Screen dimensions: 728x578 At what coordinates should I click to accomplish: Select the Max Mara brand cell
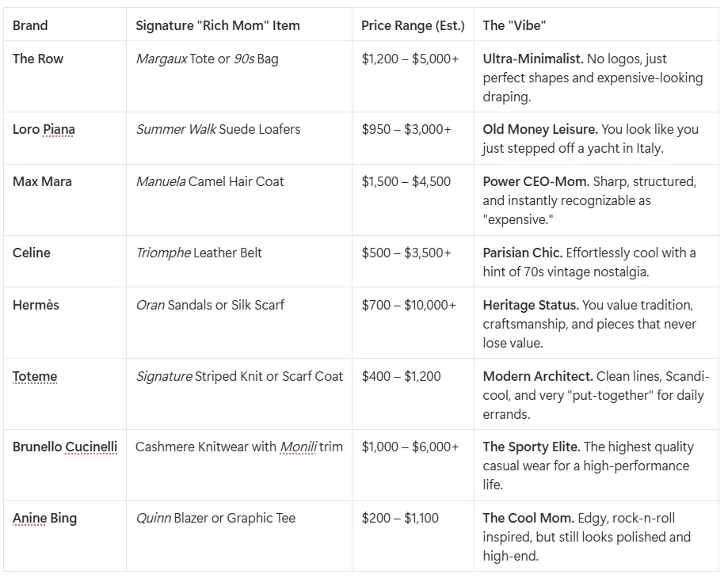click(x=42, y=181)
